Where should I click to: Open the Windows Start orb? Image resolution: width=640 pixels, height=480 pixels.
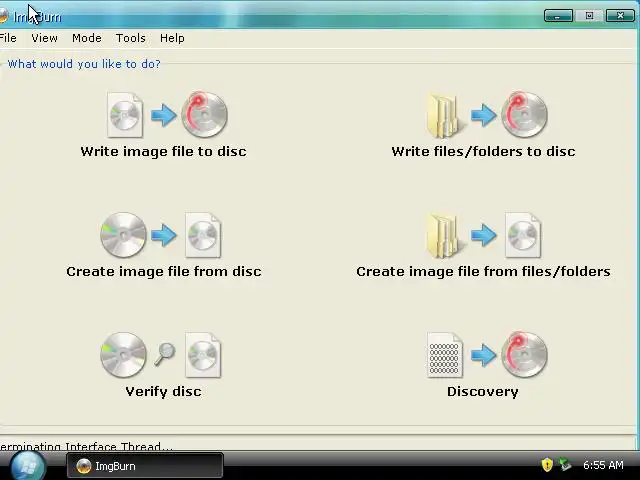coord(27,466)
